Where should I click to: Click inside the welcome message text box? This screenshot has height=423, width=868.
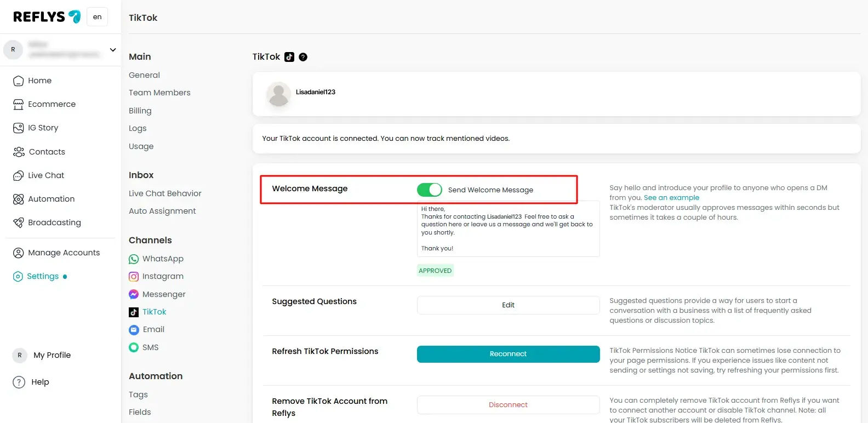[x=508, y=229]
